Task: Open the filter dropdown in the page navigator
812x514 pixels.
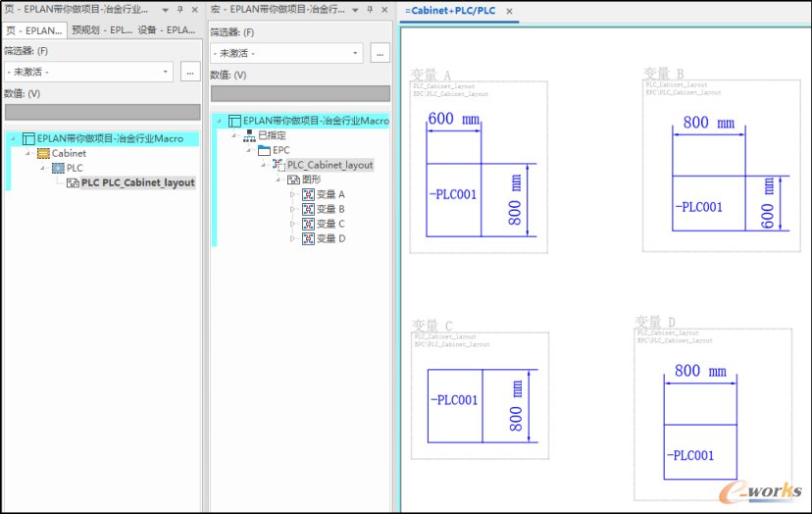Action: pyautogui.click(x=165, y=72)
